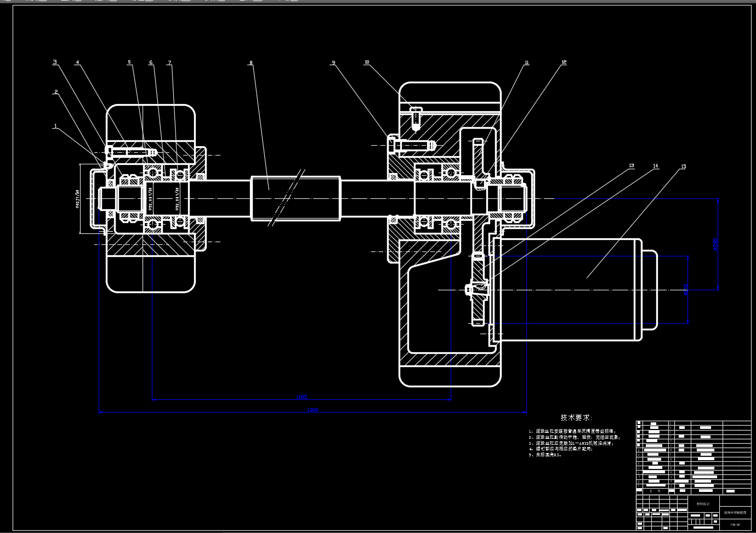Pick the part callout number 10
The image size is (756, 533).
[367, 62]
